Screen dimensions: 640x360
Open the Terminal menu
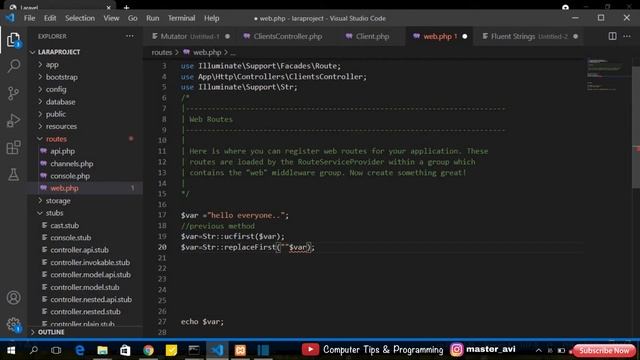pyautogui.click(x=181, y=18)
